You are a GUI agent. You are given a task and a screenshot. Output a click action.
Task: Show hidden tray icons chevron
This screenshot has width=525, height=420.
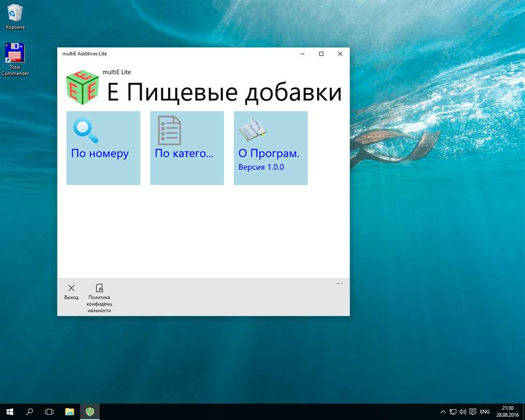[443, 412]
